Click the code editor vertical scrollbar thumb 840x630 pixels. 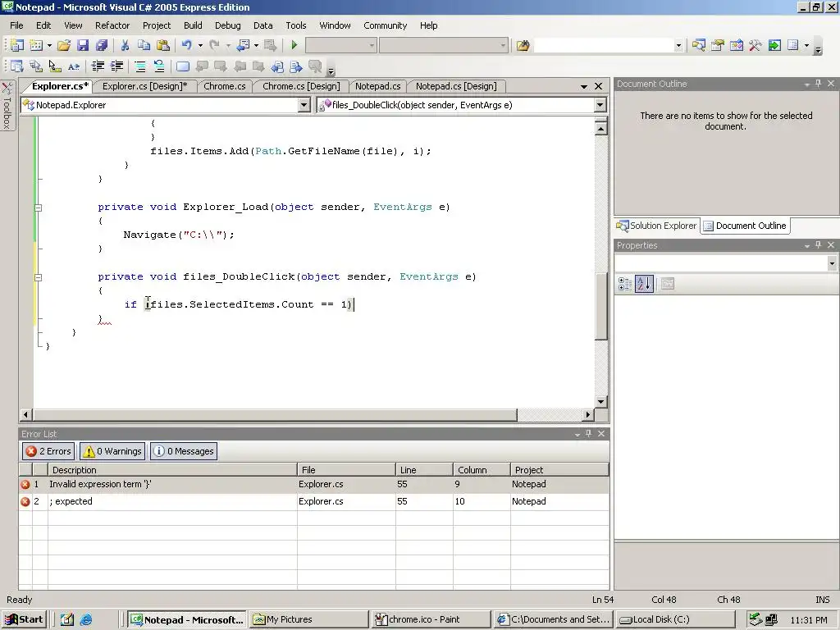(601, 307)
